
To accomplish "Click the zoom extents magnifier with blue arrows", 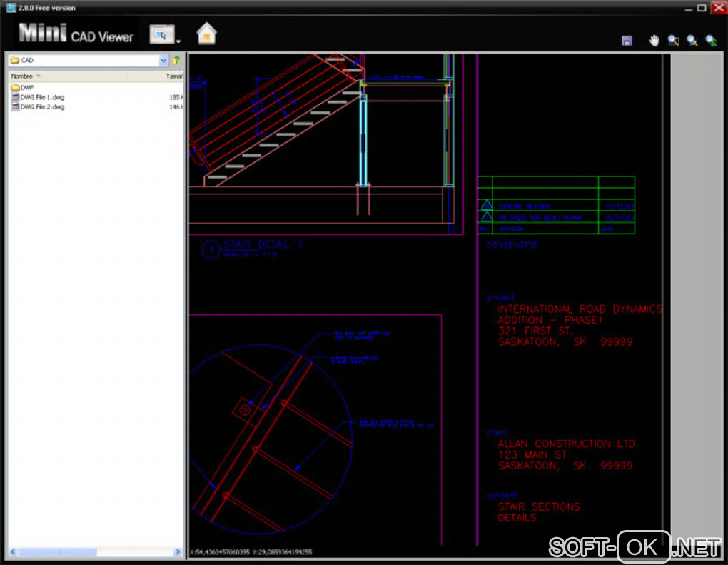I will pyautogui.click(x=692, y=41).
